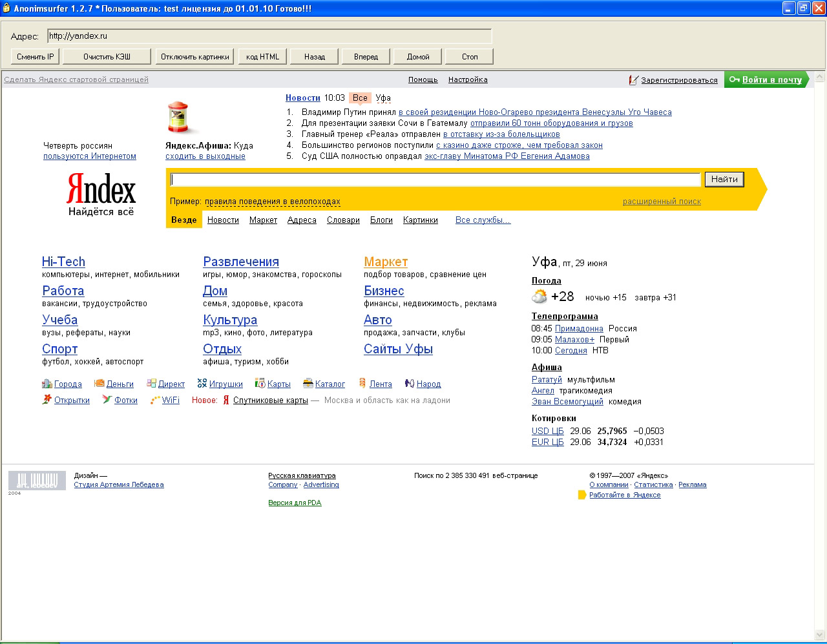Click the pencil icon beside Зарегистрироваться
The height and width of the screenshot is (644, 827).
634,80
